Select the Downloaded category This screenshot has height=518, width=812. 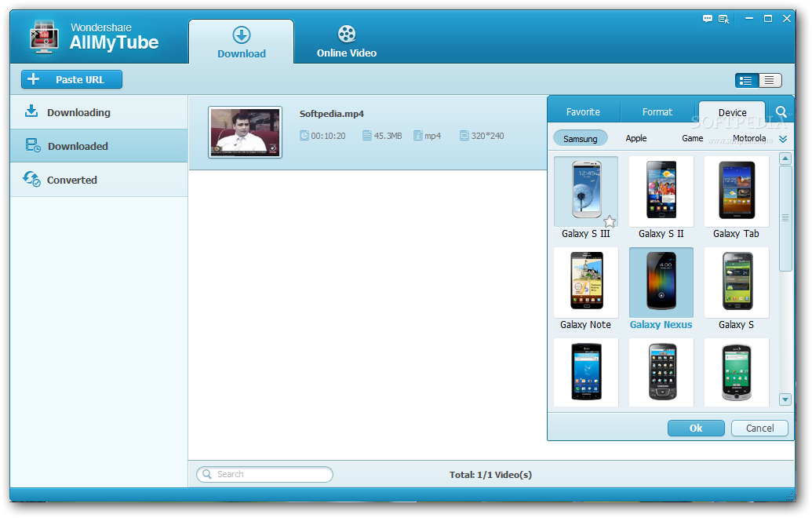(x=99, y=146)
